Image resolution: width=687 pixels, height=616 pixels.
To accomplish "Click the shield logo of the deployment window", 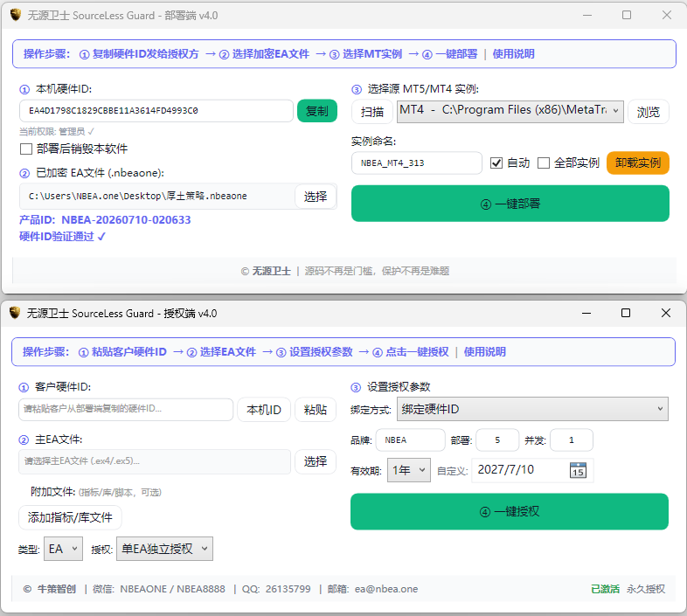I will coord(16,15).
